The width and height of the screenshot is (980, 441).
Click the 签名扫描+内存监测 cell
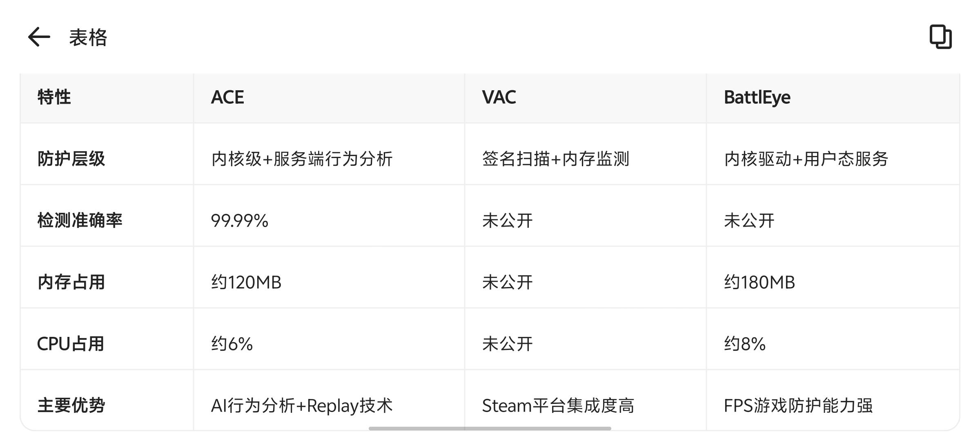pyautogui.click(x=555, y=159)
